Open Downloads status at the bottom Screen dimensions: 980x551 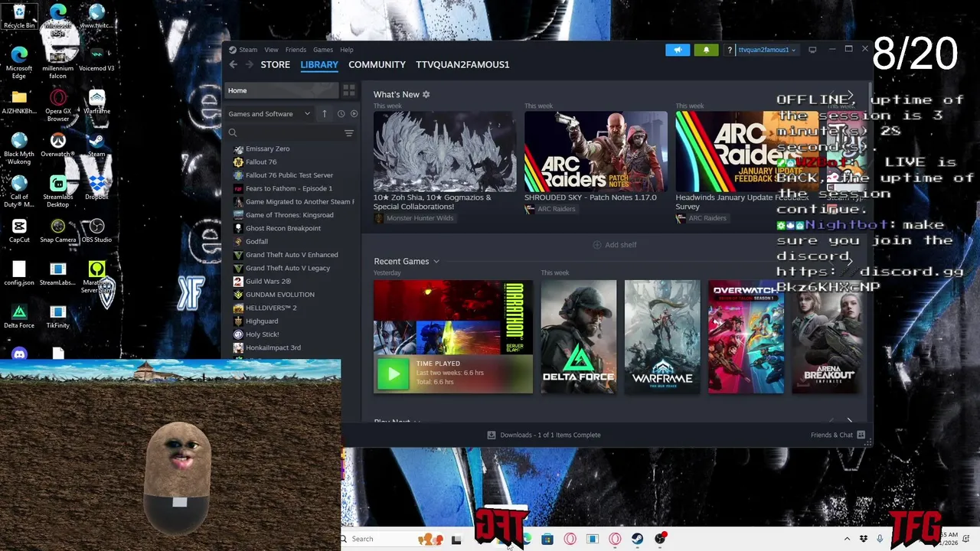544,435
